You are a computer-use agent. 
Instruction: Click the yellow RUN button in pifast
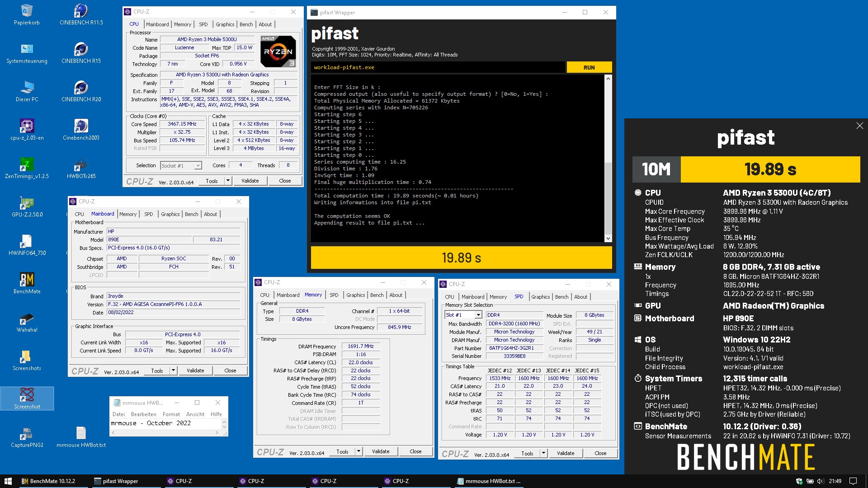[589, 67]
